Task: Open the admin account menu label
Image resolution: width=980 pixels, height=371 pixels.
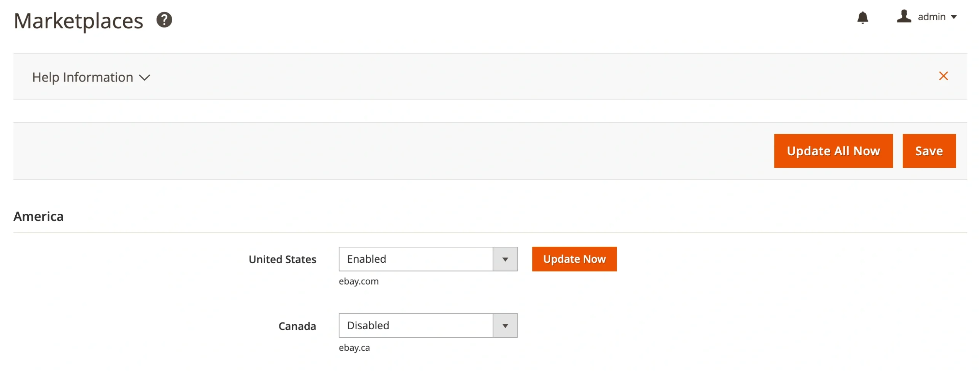Action: [x=931, y=17]
